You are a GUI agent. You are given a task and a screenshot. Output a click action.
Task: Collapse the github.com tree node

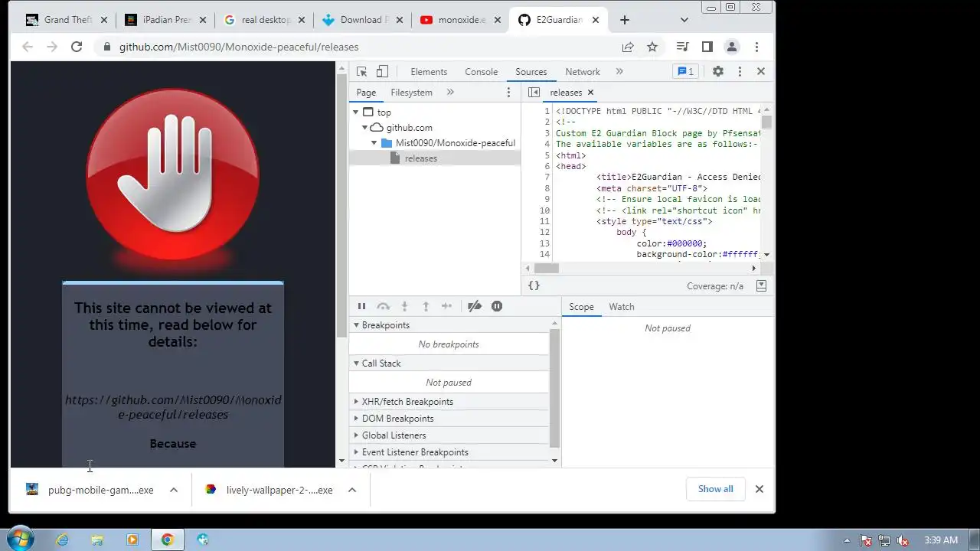[x=366, y=128]
